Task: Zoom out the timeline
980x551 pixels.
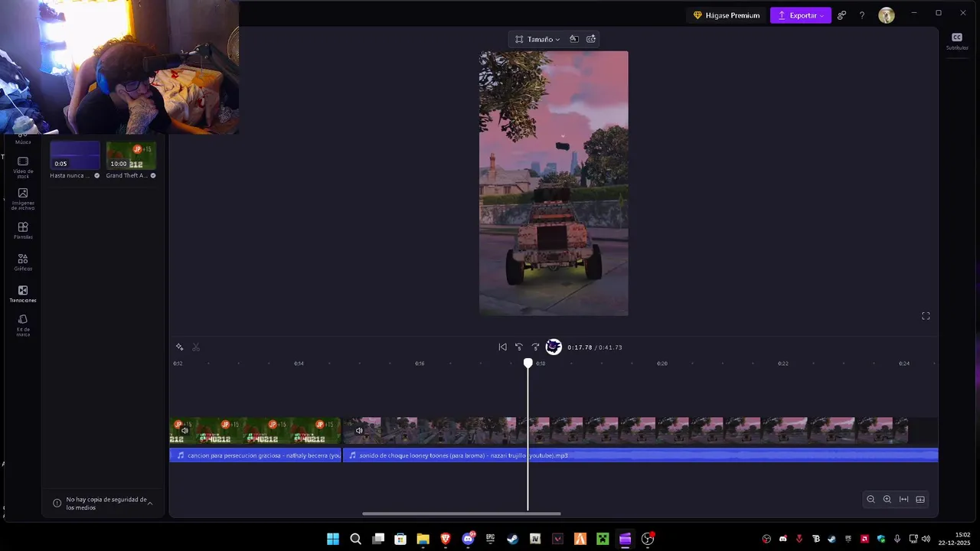Action: point(871,500)
